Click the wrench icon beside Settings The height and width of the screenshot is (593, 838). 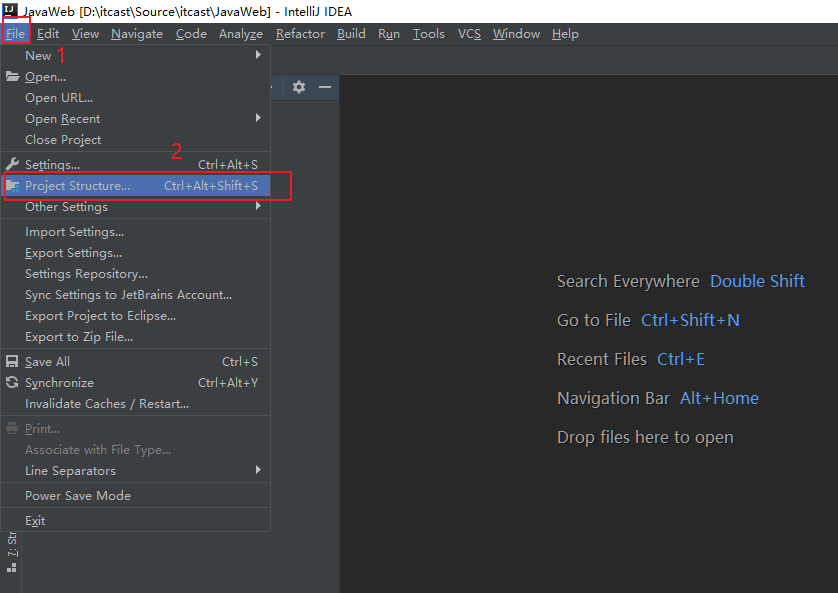[12, 164]
